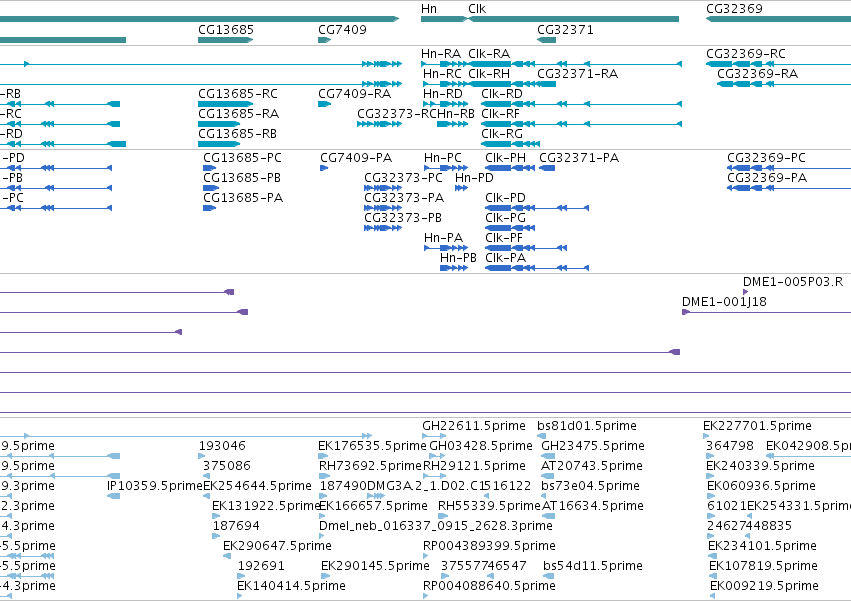This screenshot has height=601, width=851.
Task: Click EST IP10359.5prime
Action: (x=155, y=486)
